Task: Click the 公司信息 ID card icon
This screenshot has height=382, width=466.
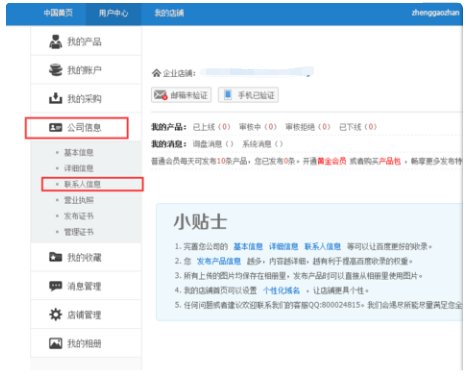Action: pyautogui.click(x=55, y=127)
